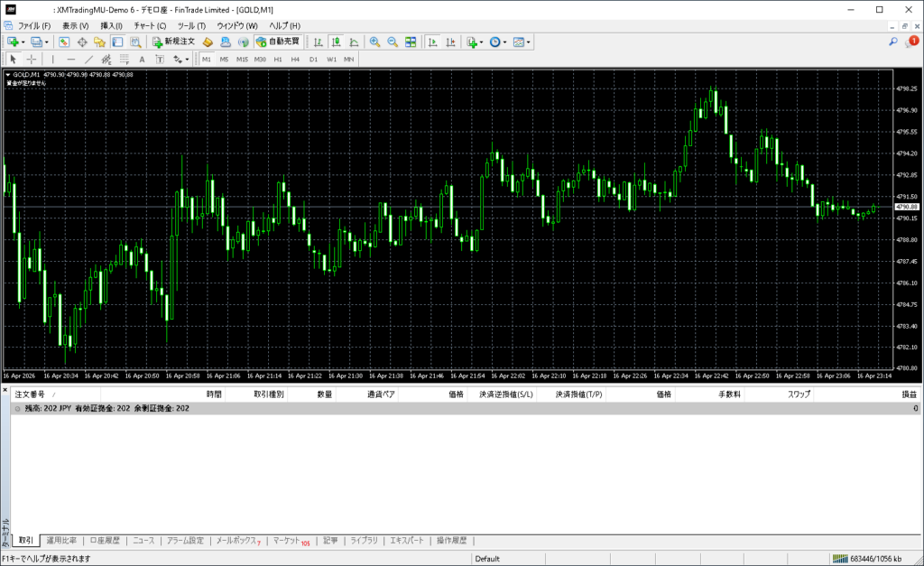Open the new chart dropdown arrow
The image size is (924, 566).
[x=23, y=42]
